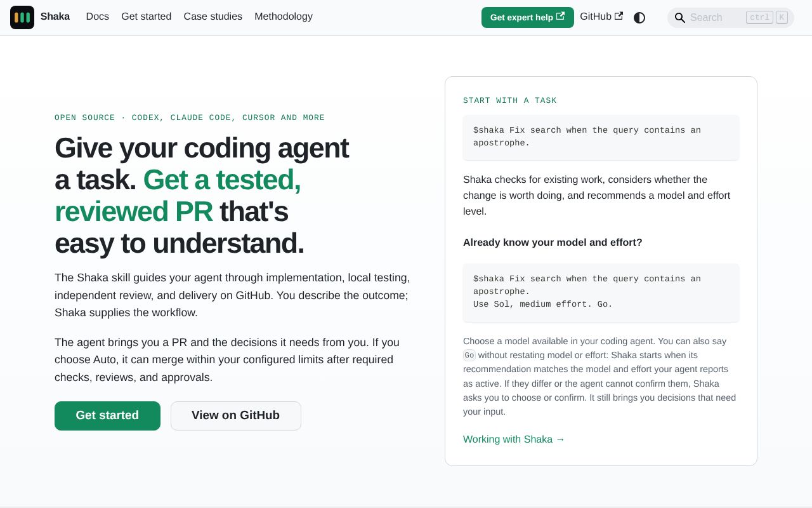Click the Shaka logo icon
This screenshot has width=812, height=508.
coord(22,17)
